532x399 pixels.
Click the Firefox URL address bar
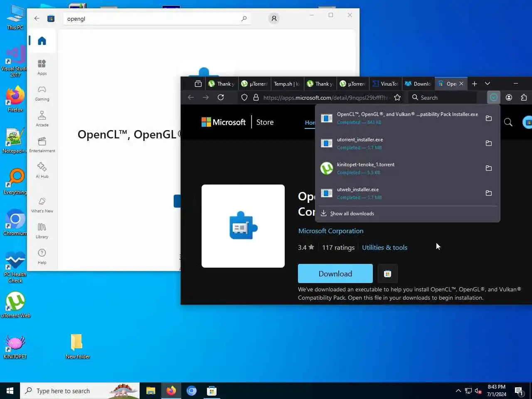click(x=321, y=97)
